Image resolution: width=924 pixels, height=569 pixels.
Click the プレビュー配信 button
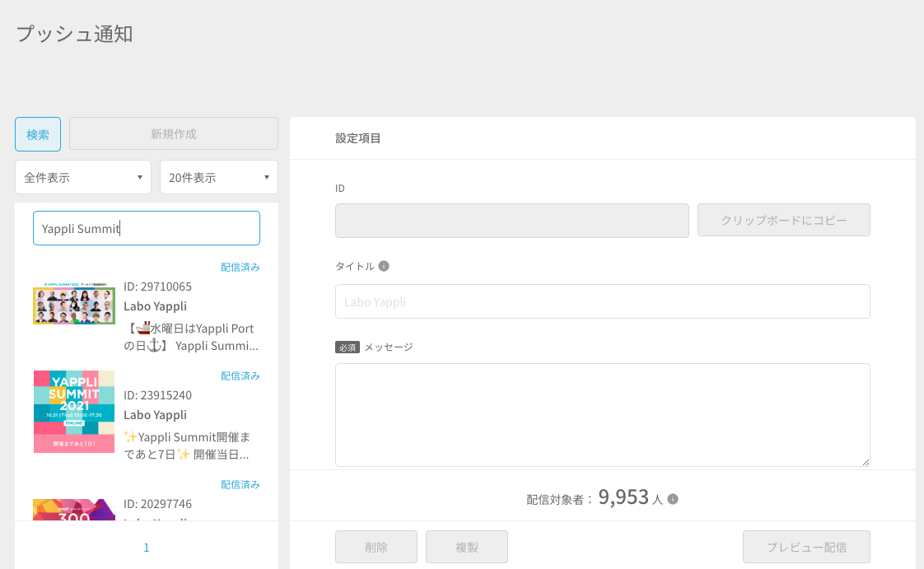tap(806, 548)
